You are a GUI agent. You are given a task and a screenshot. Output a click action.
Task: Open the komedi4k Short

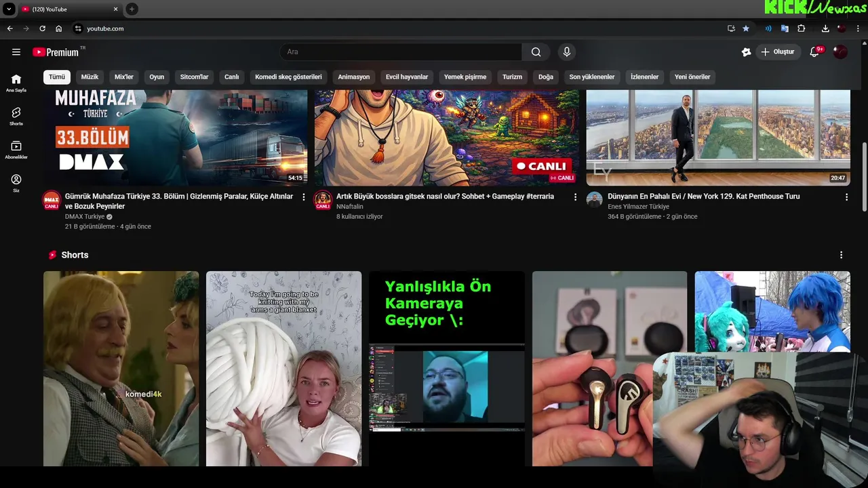tap(121, 369)
